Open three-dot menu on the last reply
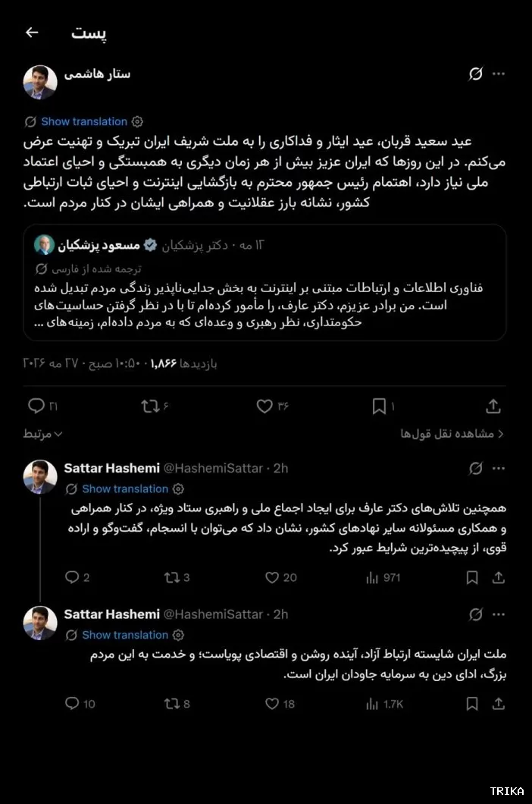Screen dimensions: 532x804 [499, 614]
